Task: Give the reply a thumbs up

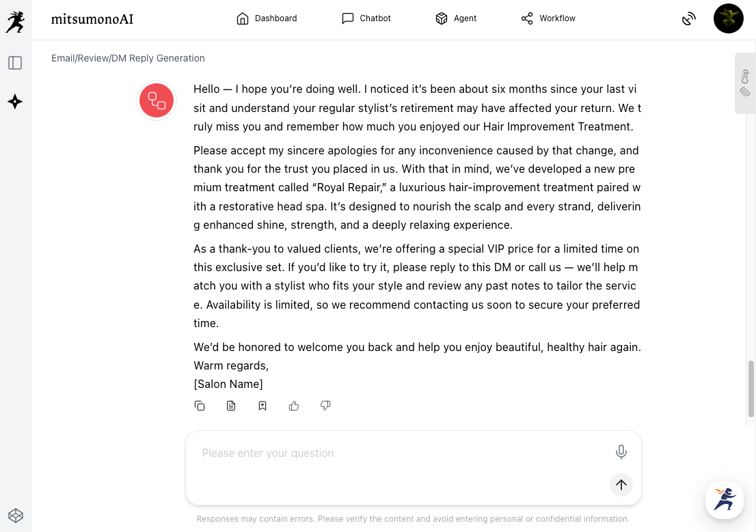Action: pos(294,406)
